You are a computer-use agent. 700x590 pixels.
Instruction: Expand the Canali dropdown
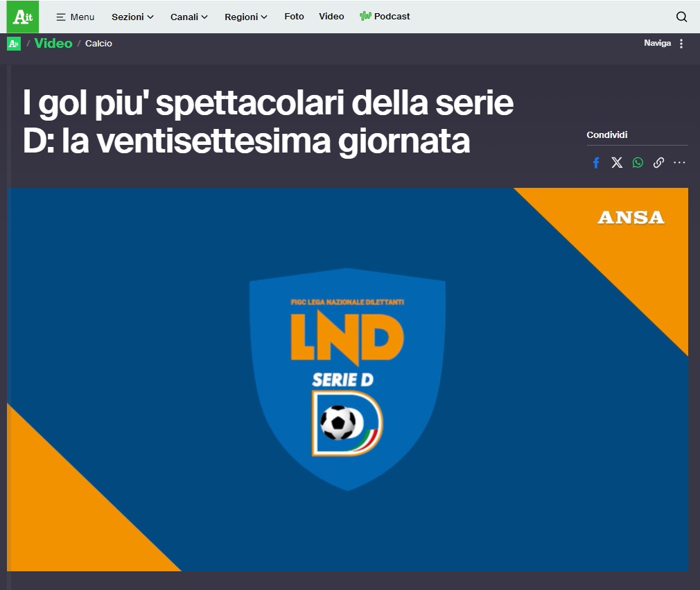(x=189, y=17)
